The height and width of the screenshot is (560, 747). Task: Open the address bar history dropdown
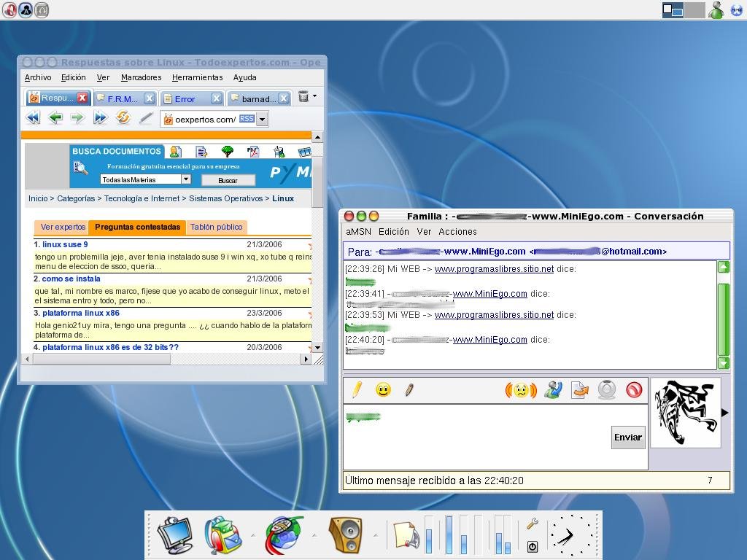point(262,119)
